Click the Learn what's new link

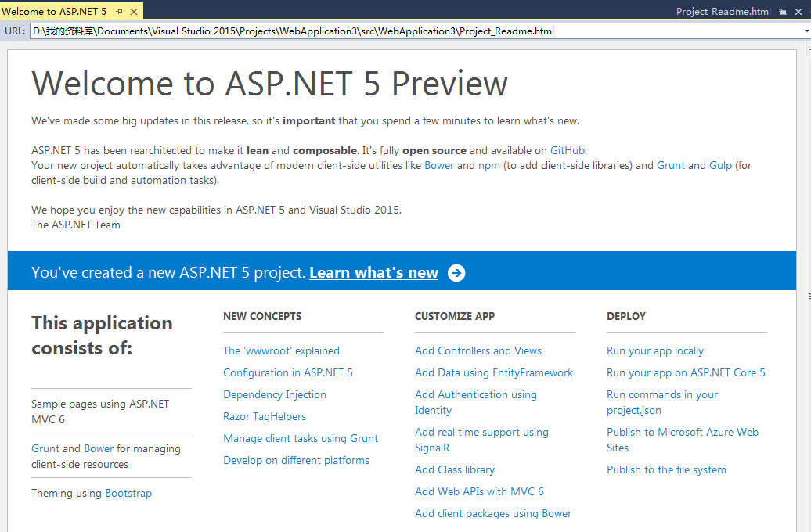pos(373,272)
